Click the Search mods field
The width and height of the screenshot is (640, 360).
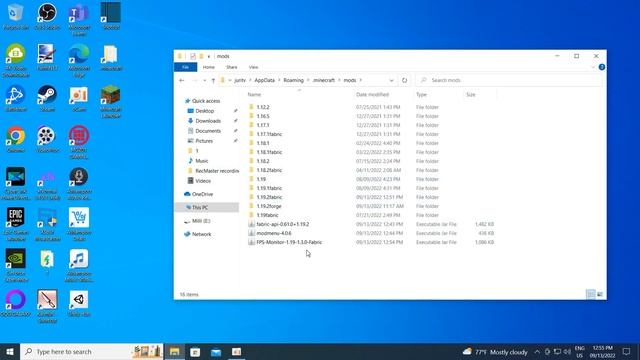click(509, 80)
